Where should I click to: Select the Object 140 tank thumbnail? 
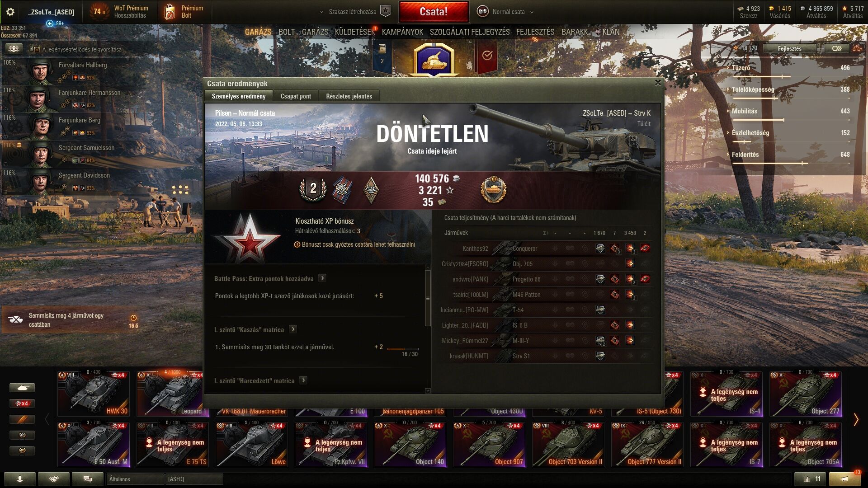coord(410,444)
